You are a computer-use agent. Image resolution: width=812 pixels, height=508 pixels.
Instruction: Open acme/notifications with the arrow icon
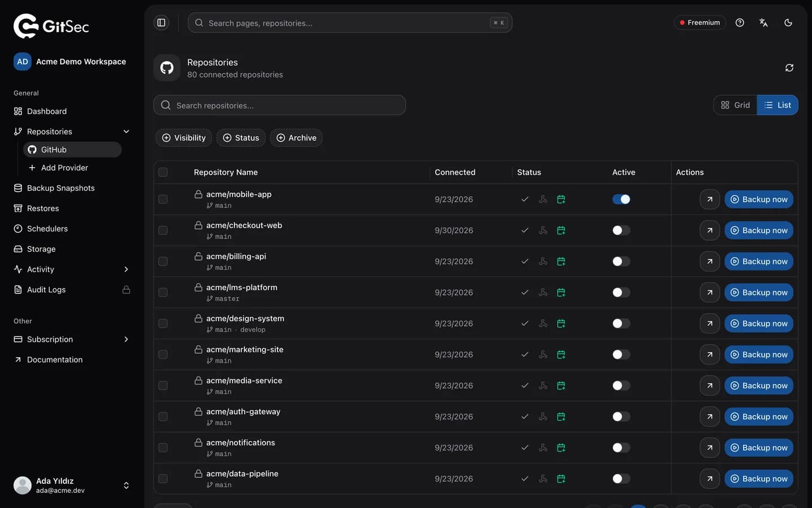(710, 448)
